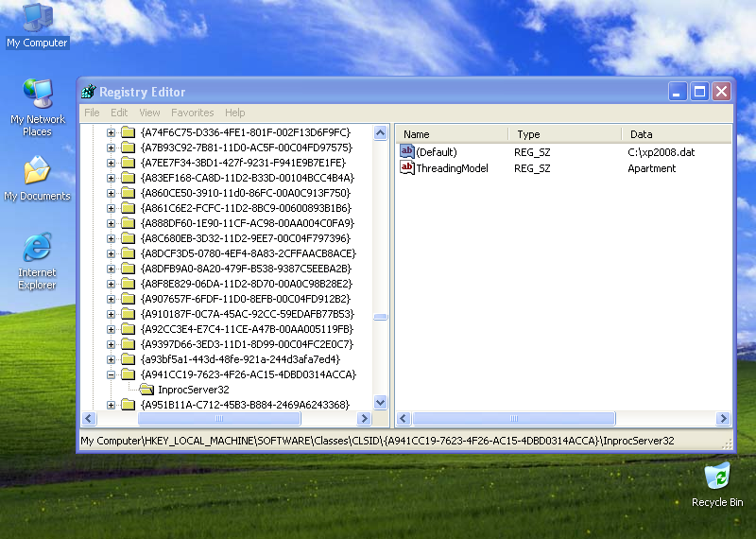Click the C:\xp2008.dat data cell
756x539 pixels.
coord(661,152)
